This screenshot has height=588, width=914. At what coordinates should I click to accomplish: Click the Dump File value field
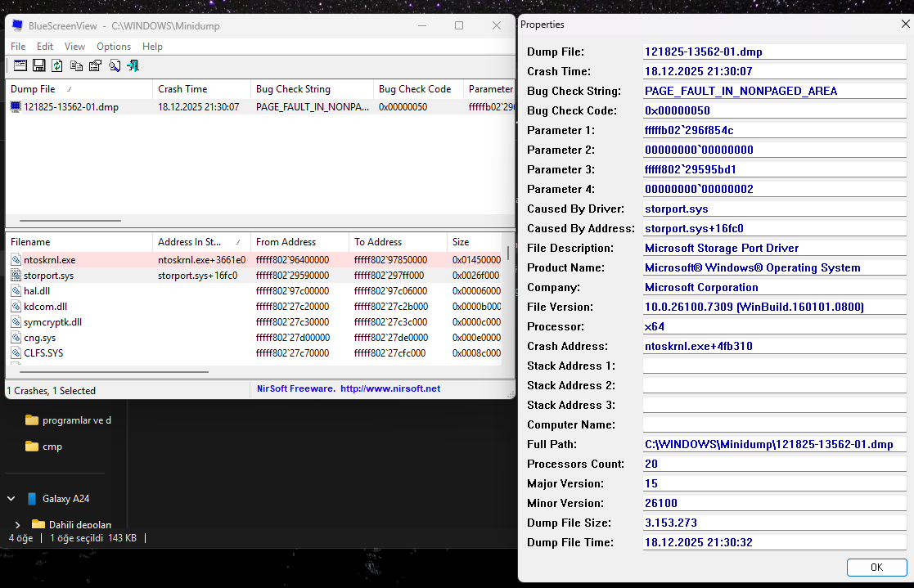[775, 52]
